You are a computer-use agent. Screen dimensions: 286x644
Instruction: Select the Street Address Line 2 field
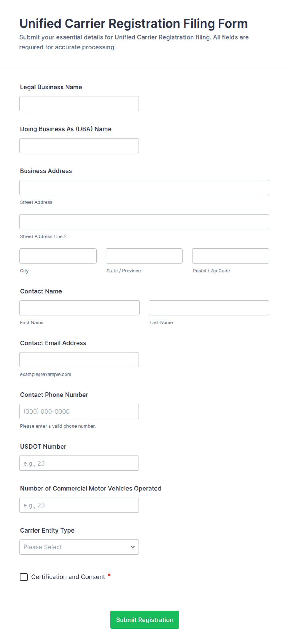pyautogui.click(x=144, y=222)
